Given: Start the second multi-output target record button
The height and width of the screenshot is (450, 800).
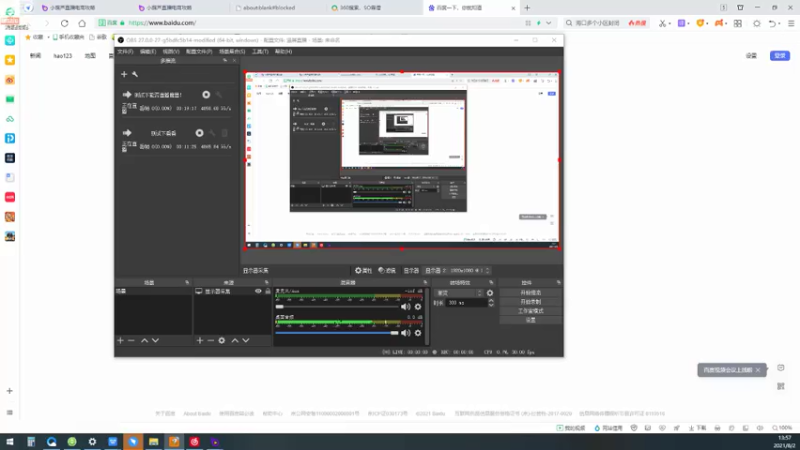Looking at the screenshot, I should 199,133.
